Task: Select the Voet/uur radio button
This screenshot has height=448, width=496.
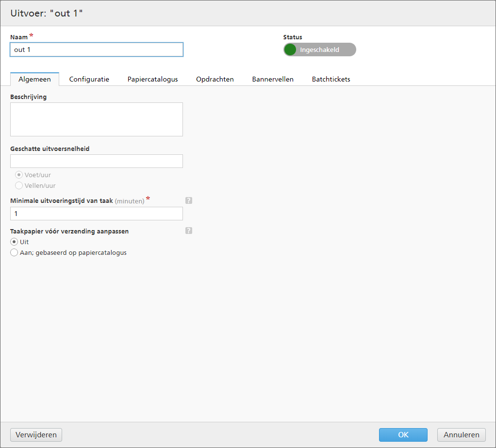Action: coord(19,175)
